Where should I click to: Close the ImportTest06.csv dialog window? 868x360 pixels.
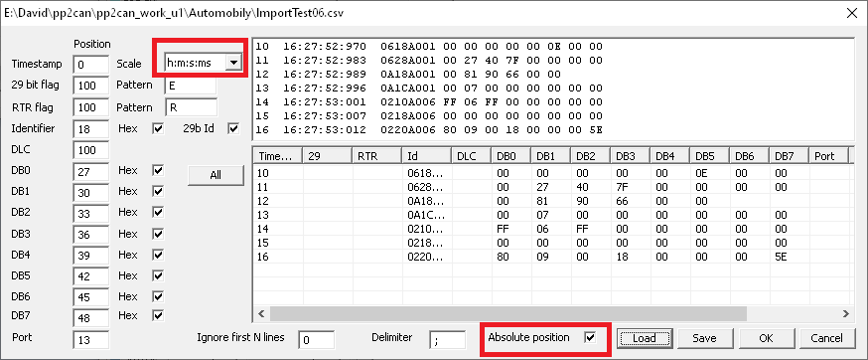851,13
